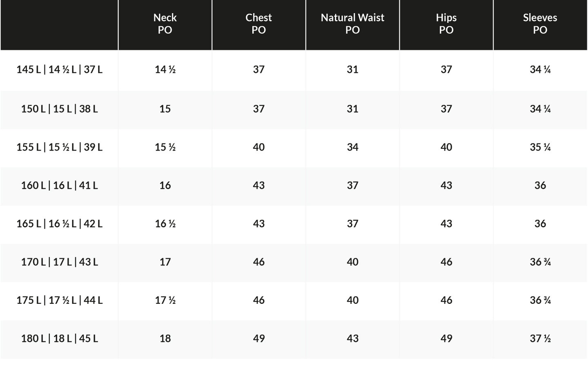
Task: Select the Hips PO column header
Action: tap(446, 24)
